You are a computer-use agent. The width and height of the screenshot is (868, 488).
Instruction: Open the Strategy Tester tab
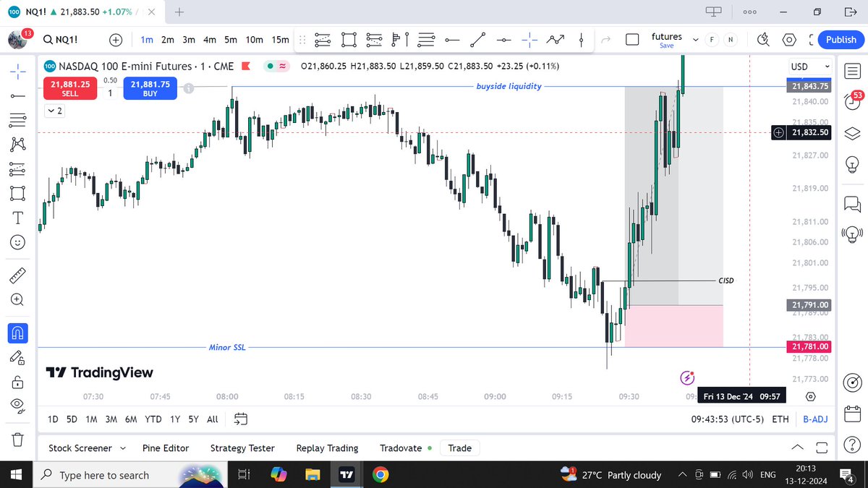[x=242, y=448]
